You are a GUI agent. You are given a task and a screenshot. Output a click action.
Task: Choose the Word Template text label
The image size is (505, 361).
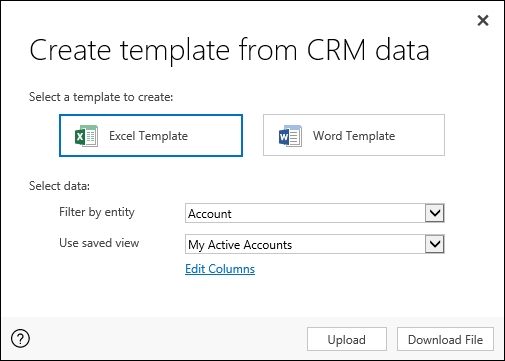coord(354,136)
